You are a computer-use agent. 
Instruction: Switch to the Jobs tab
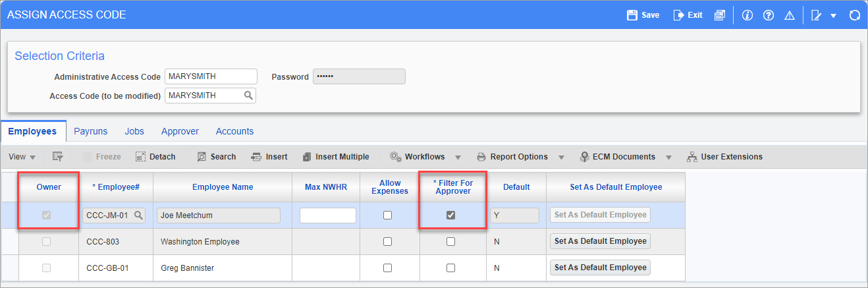(x=134, y=131)
